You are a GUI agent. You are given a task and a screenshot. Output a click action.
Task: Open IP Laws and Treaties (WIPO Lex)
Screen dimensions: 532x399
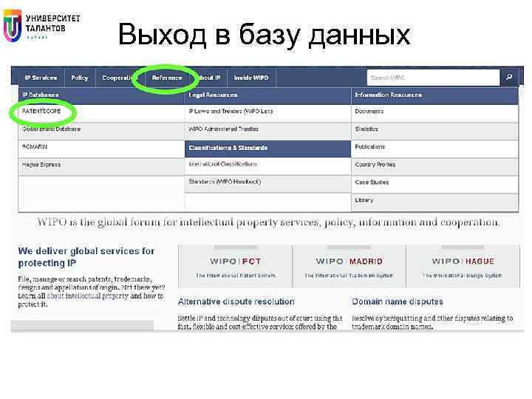coord(231,112)
